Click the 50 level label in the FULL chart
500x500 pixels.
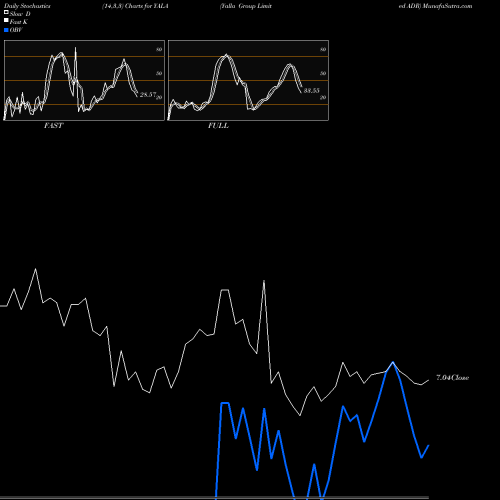[x=323, y=73]
